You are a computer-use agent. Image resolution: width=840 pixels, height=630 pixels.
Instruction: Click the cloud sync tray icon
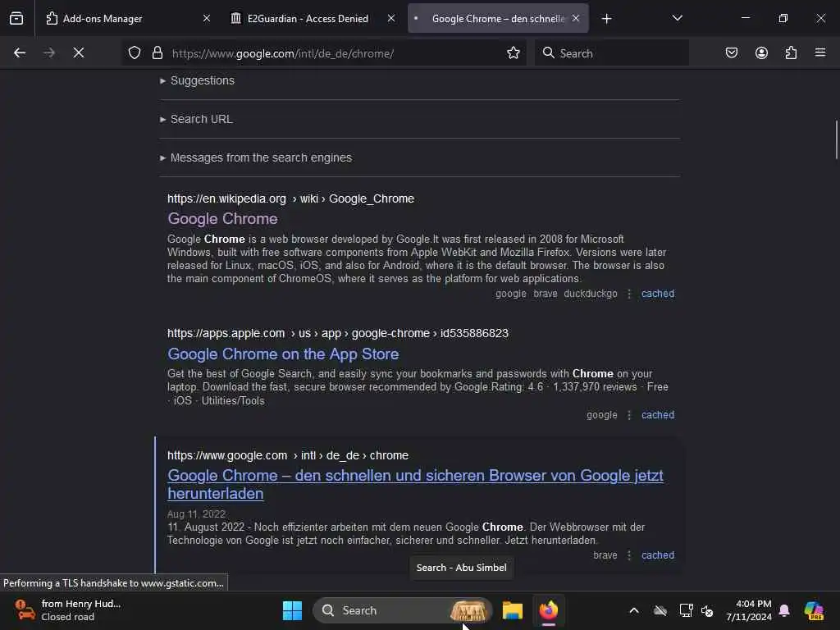(660, 610)
